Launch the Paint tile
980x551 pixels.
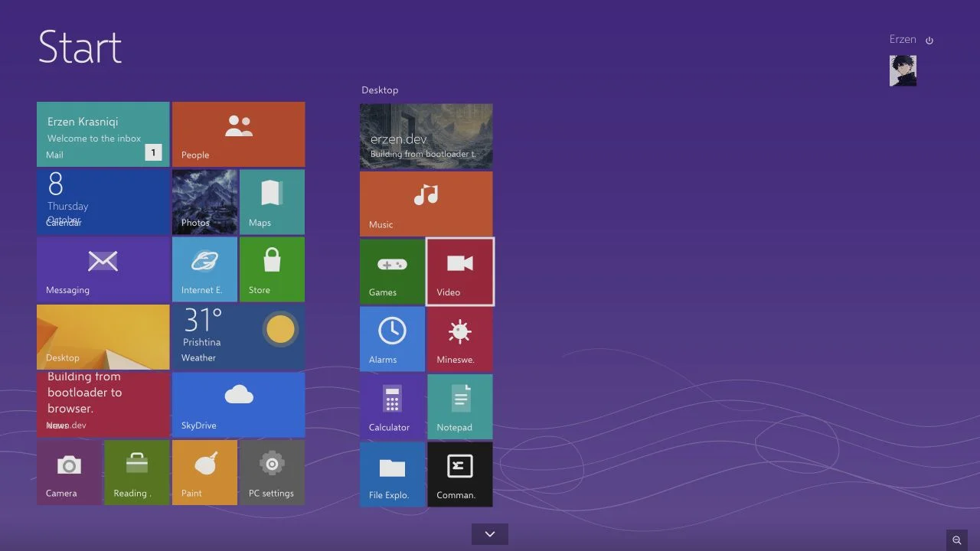click(204, 472)
